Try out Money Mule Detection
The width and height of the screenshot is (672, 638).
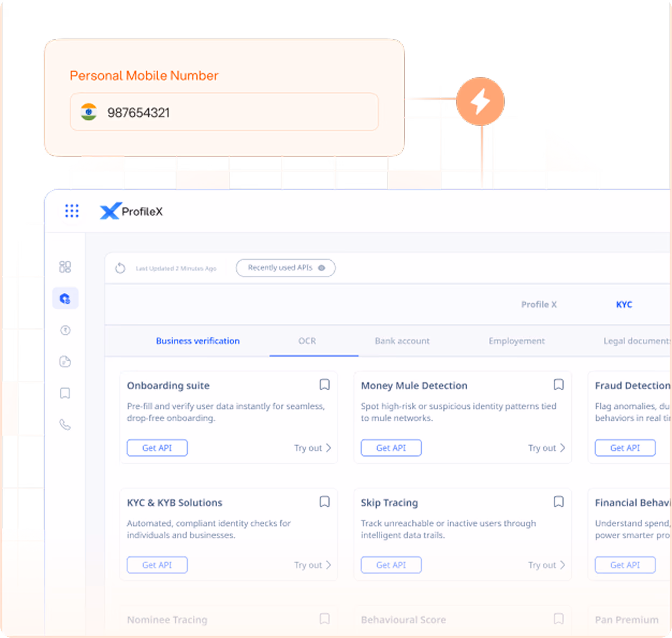point(547,448)
